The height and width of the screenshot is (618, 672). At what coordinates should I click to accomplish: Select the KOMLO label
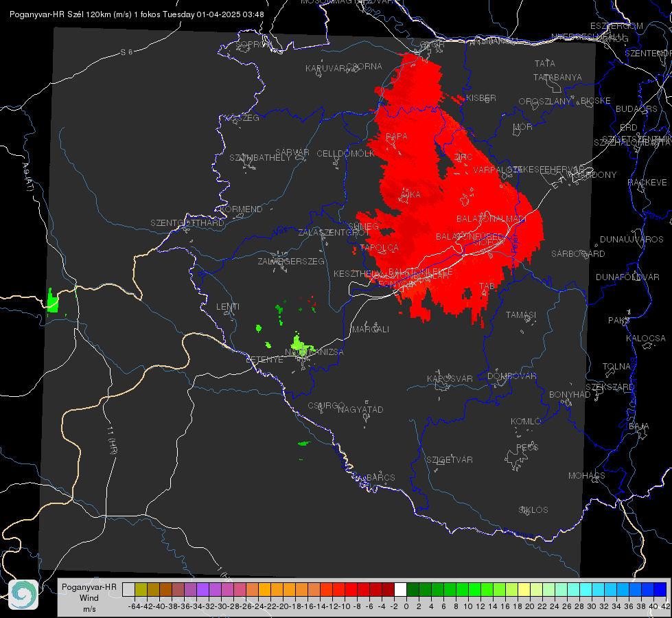pos(526,421)
